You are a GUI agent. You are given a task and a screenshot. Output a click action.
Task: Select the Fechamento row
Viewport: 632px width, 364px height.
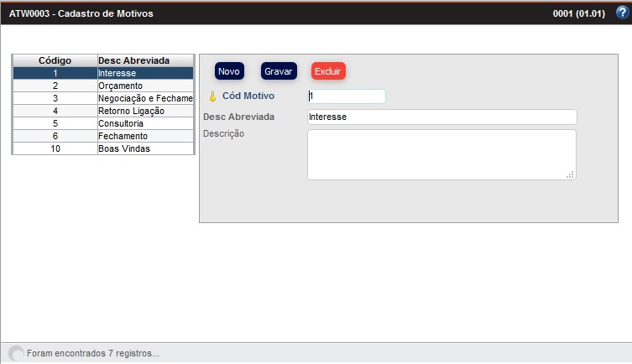coord(145,136)
